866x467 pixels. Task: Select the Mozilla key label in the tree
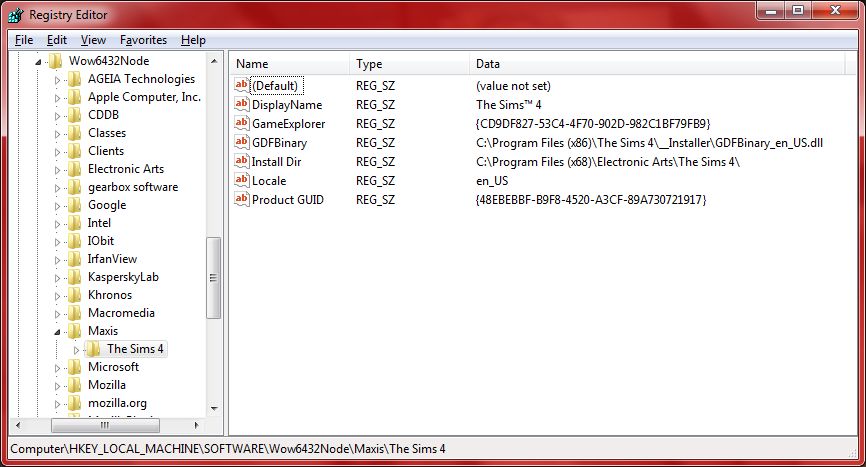tap(107, 385)
